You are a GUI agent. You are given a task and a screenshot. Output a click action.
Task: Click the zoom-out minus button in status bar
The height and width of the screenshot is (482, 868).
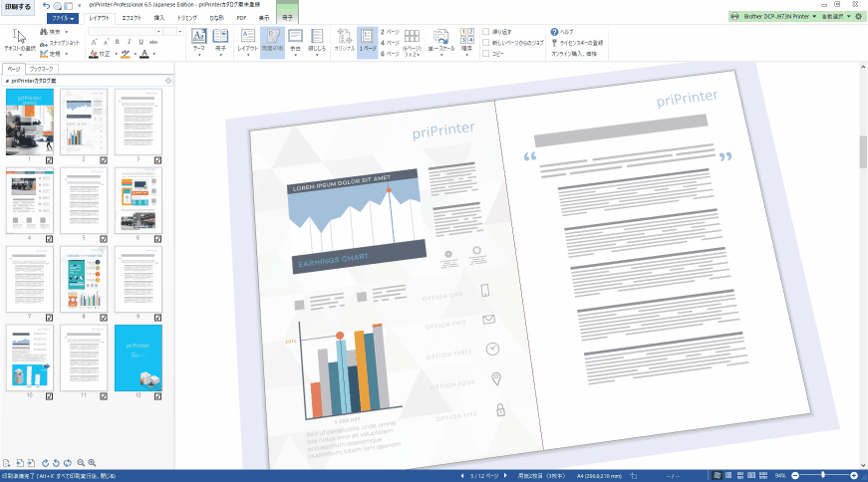(795, 475)
